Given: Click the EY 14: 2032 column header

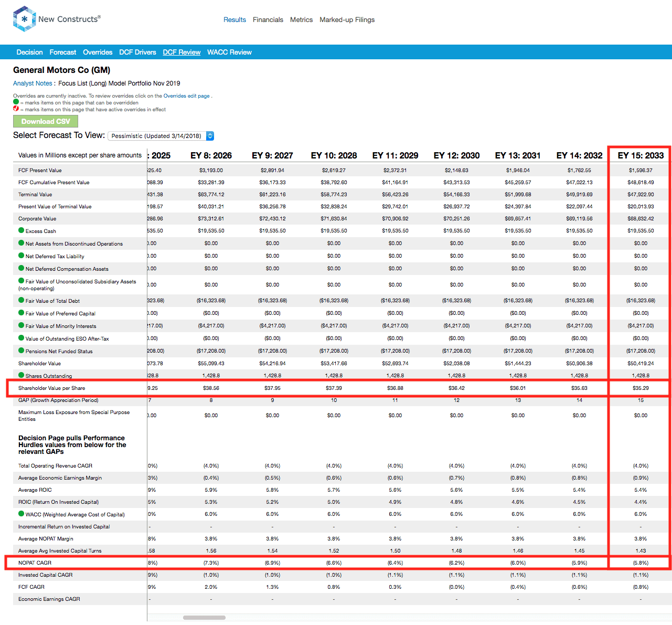Looking at the screenshot, I should (x=579, y=155).
